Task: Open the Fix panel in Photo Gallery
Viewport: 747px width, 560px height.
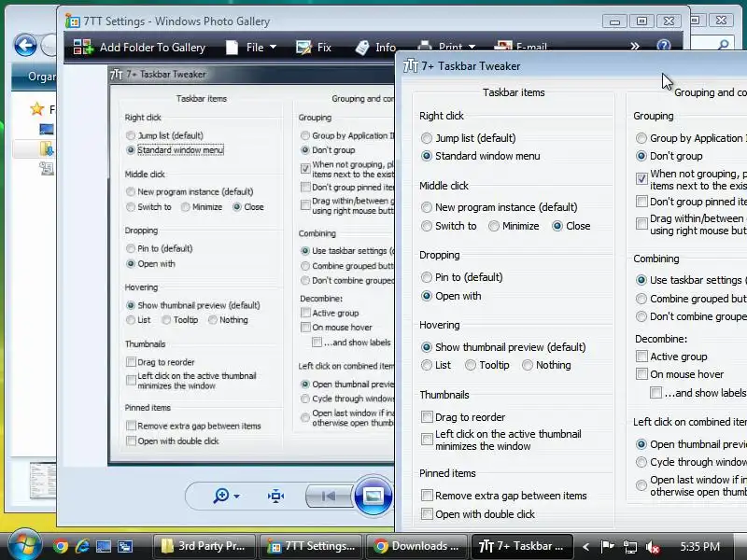Action: pos(314,48)
